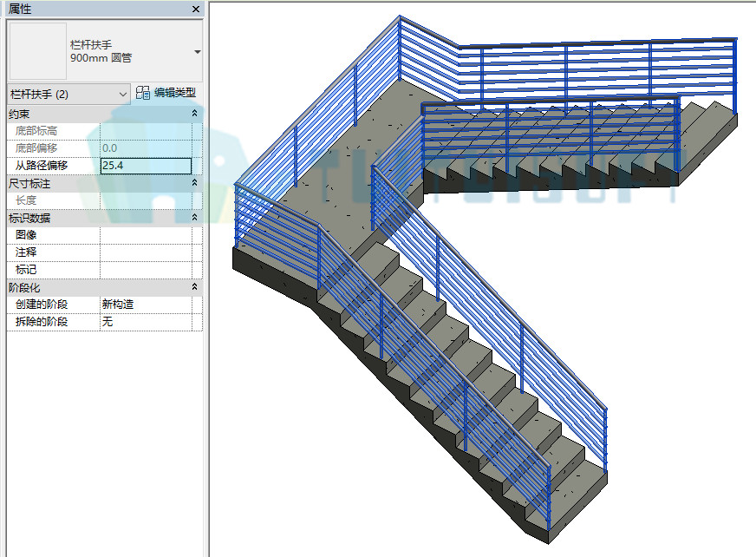Screen dimensions: 756x557
Task: Click the 底部偏移 parameter label
Action: point(36,148)
